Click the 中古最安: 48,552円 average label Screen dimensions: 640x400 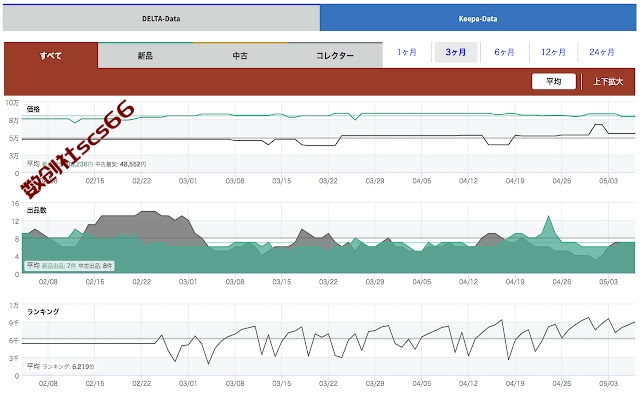click(120, 164)
